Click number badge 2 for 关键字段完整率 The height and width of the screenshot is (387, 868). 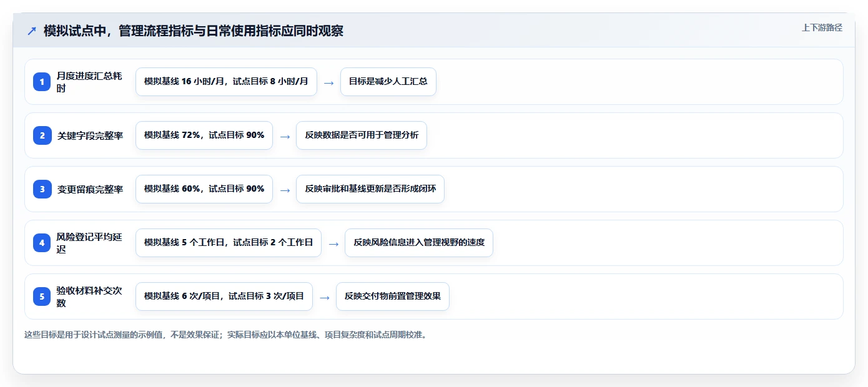click(x=42, y=135)
